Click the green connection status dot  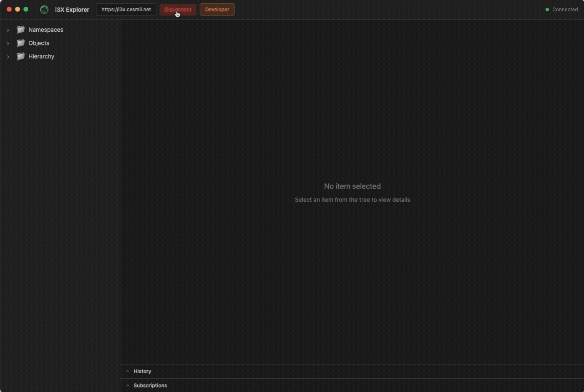tap(547, 10)
